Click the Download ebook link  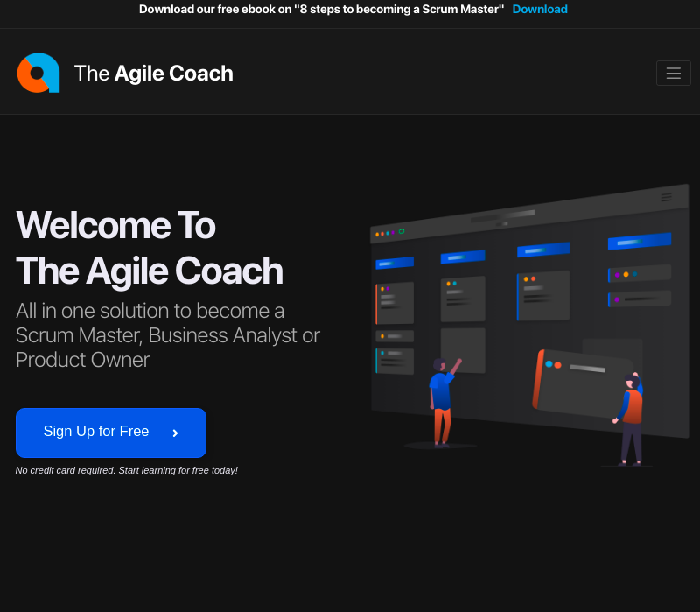point(539,10)
